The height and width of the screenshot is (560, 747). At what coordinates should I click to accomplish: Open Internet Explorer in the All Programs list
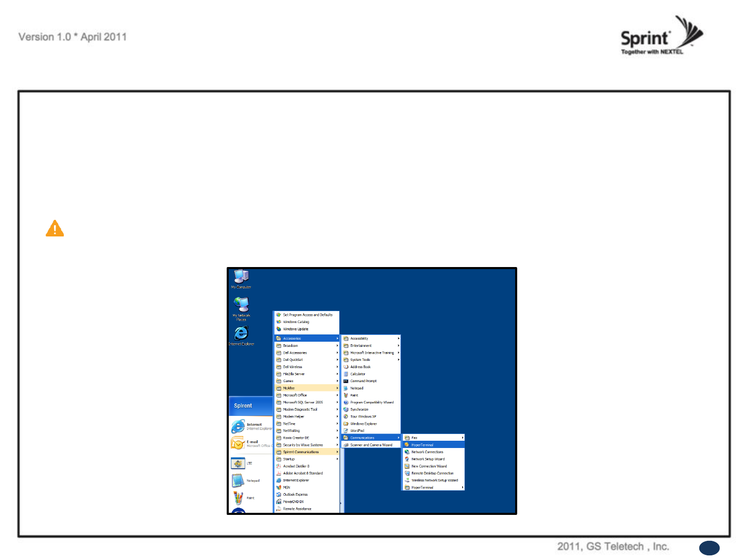click(307, 481)
